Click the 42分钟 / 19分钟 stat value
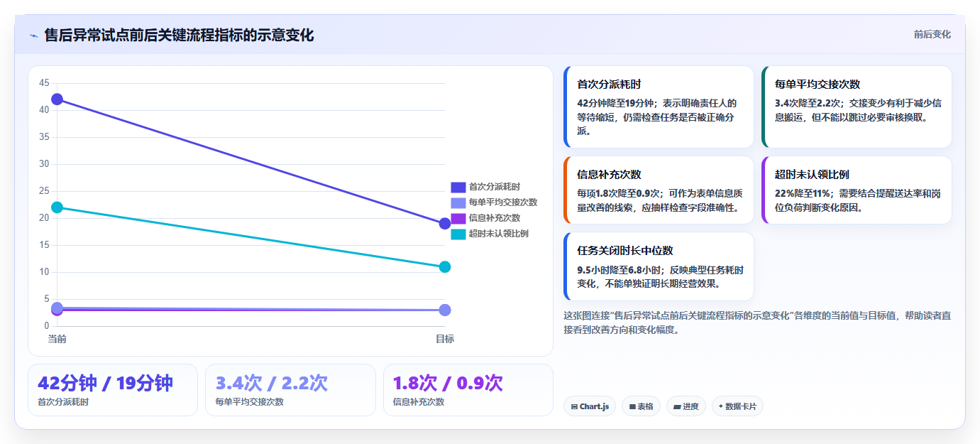The width and height of the screenshot is (980, 444). pyautogui.click(x=105, y=384)
